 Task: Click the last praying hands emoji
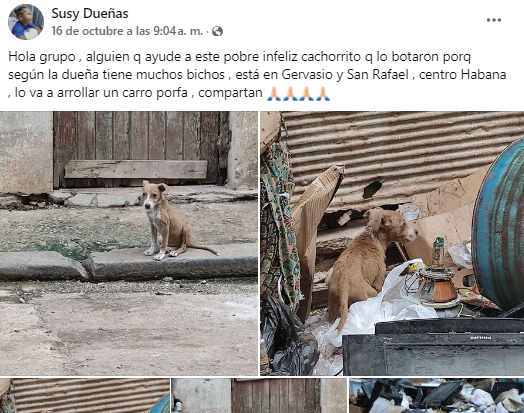coord(322,94)
